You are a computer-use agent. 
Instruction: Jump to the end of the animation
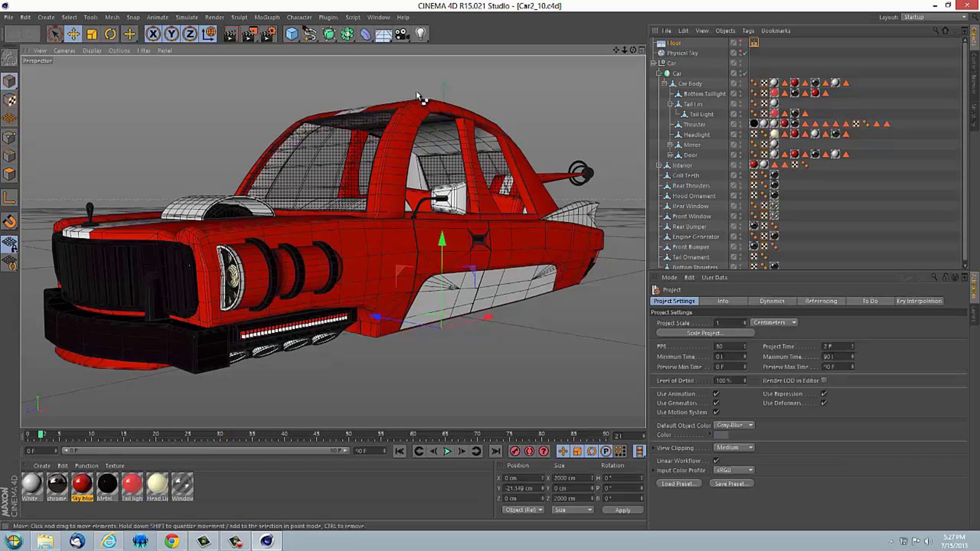click(x=496, y=451)
